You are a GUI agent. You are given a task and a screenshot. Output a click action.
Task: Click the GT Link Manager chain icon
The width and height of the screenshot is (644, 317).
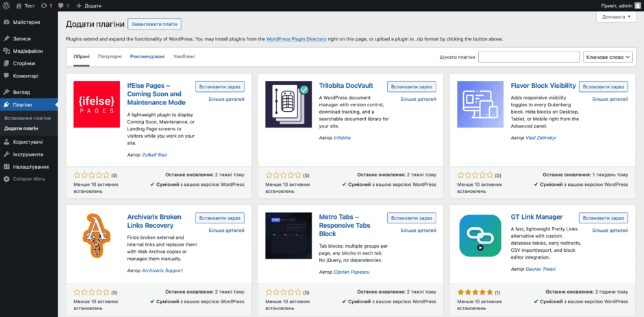tap(480, 235)
